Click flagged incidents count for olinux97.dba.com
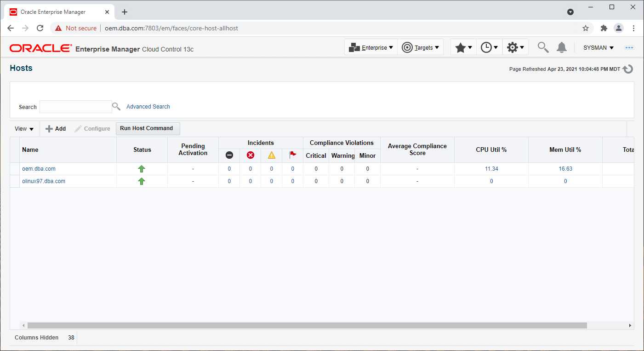Screen dimensions: 644x351 [x=293, y=181]
